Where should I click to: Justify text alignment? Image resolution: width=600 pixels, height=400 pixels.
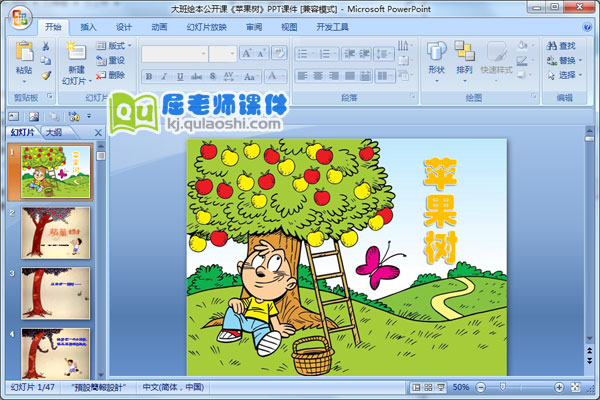[x=349, y=76]
